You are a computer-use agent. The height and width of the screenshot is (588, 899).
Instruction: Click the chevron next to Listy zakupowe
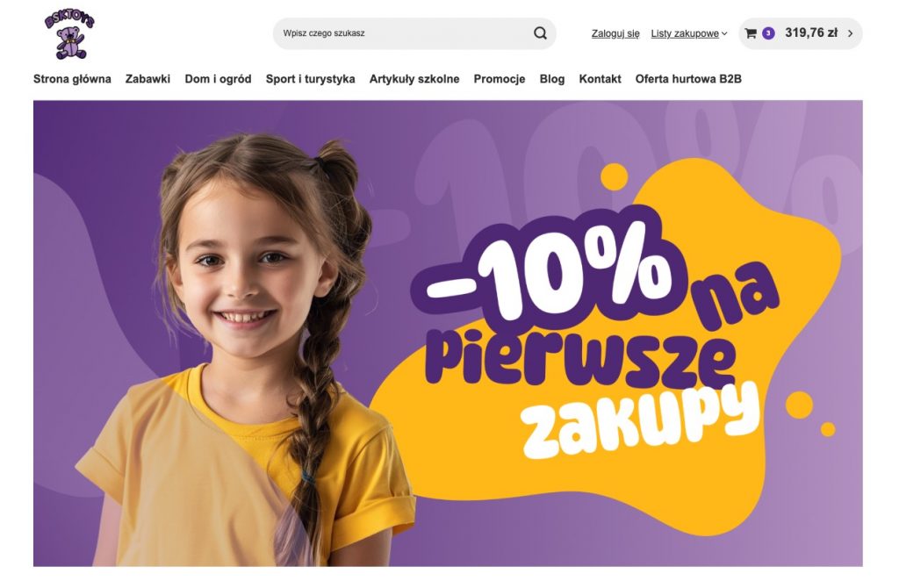coord(724,34)
